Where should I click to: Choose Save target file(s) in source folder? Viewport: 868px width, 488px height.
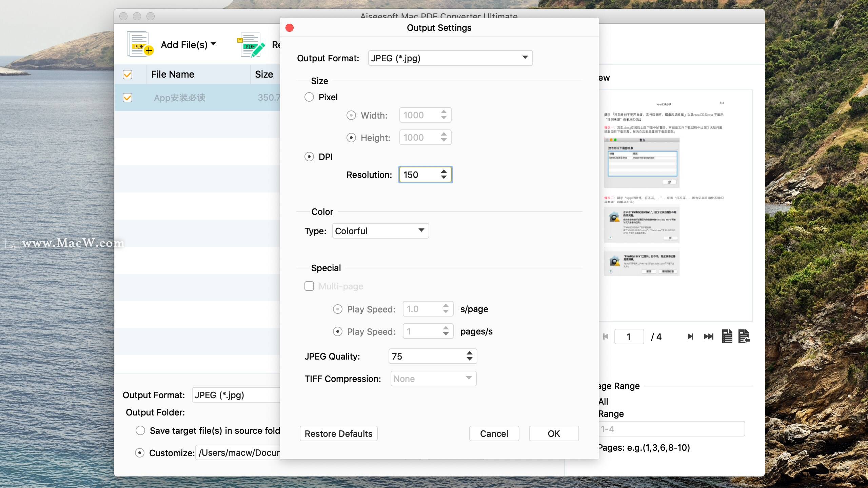click(140, 431)
